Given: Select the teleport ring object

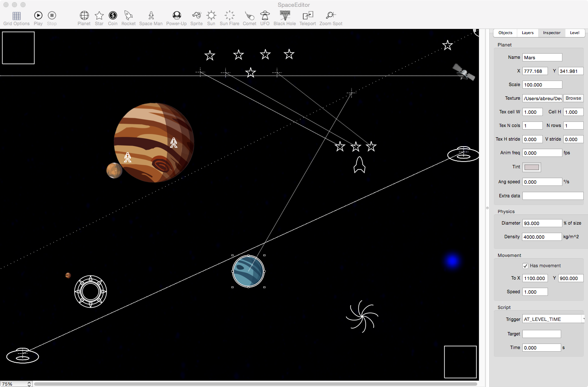Looking at the screenshot, I should click(90, 292).
